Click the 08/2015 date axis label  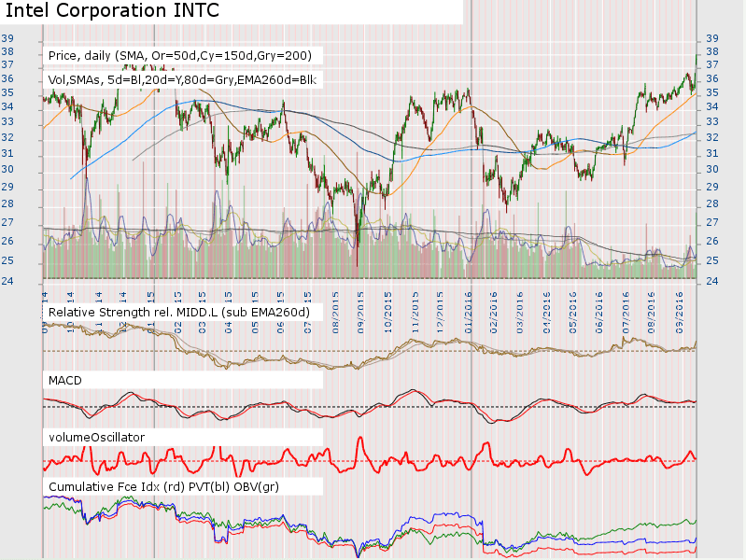[336, 313]
